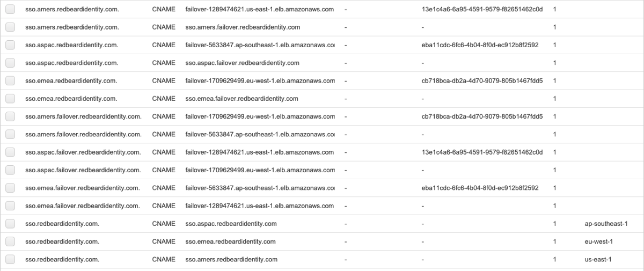Click the sso.aspac.failover.redbeardidentity.com value text
The width and height of the screenshot is (644, 271).
(x=242, y=63)
